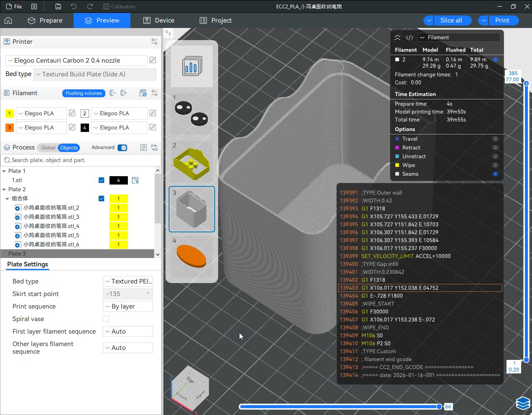Edit filament 1 preset icon
This screenshot has width=532, height=415.
(x=72, y=113)
